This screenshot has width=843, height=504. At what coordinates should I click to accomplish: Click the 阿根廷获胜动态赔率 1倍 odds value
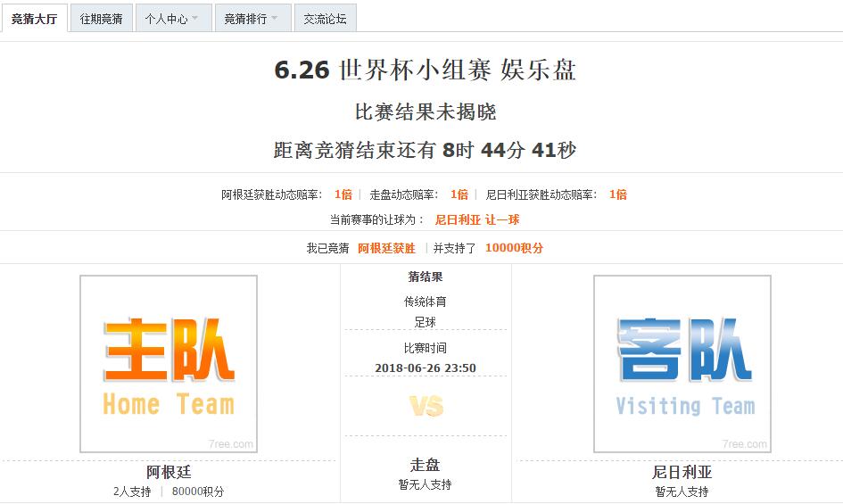pyautogui.click(x=343, y=194)
